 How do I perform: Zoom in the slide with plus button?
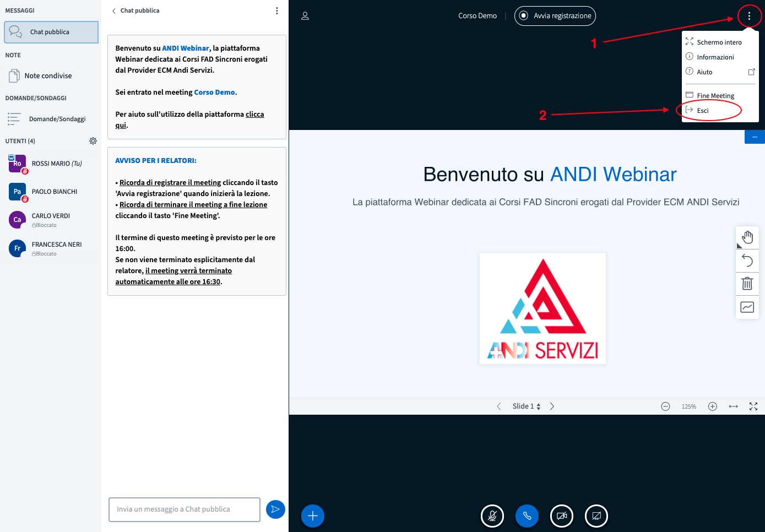712,406
